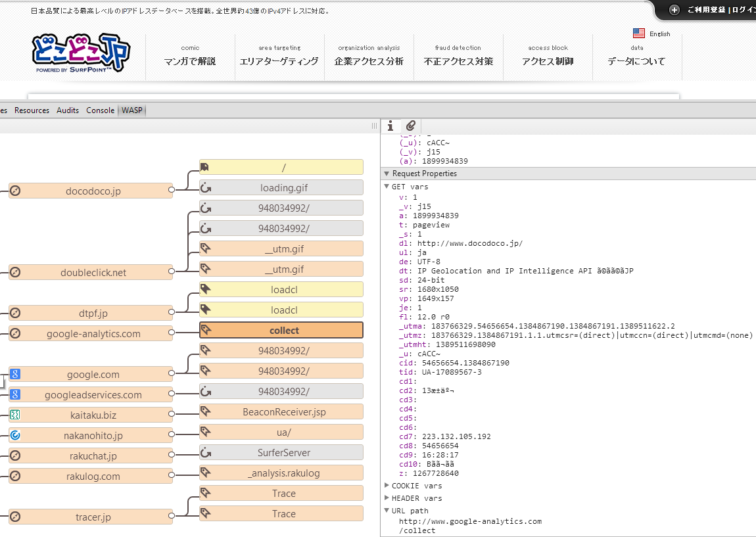Click the tracer.jp compass icon

point(15,516)
